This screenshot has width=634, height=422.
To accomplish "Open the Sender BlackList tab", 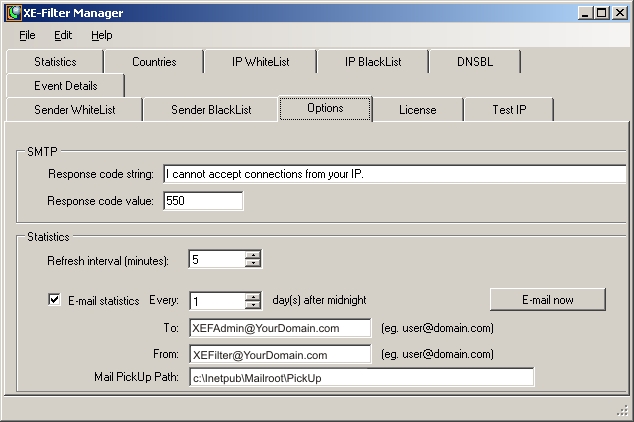I will coord(211,110).
